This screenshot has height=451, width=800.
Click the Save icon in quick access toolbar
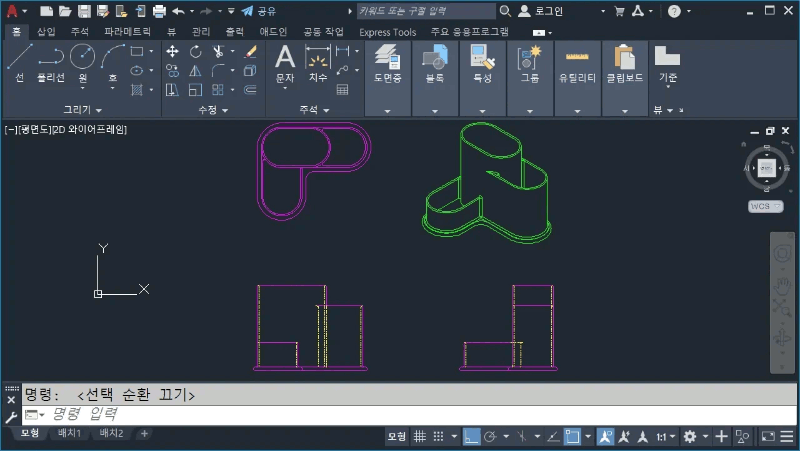[84, 11]
